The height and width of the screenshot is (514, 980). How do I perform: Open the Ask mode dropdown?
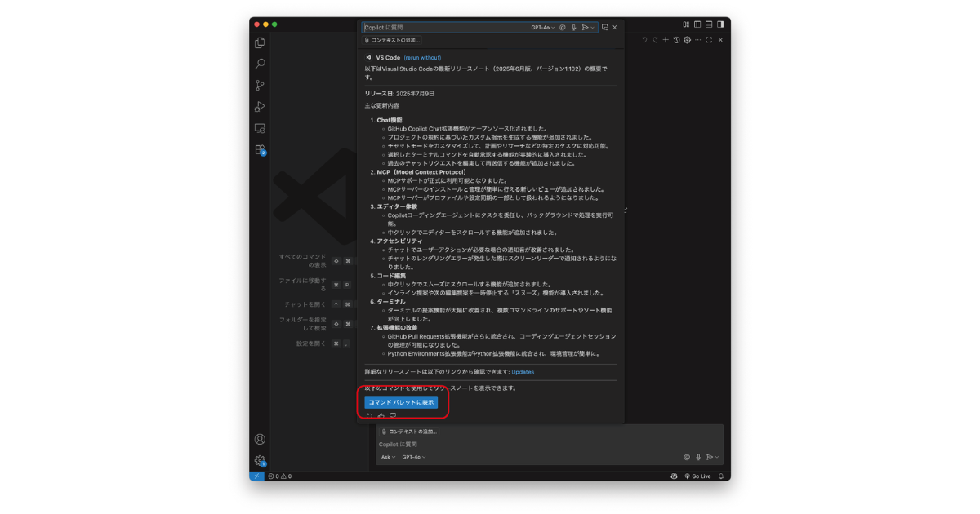[x=388, y=457]
